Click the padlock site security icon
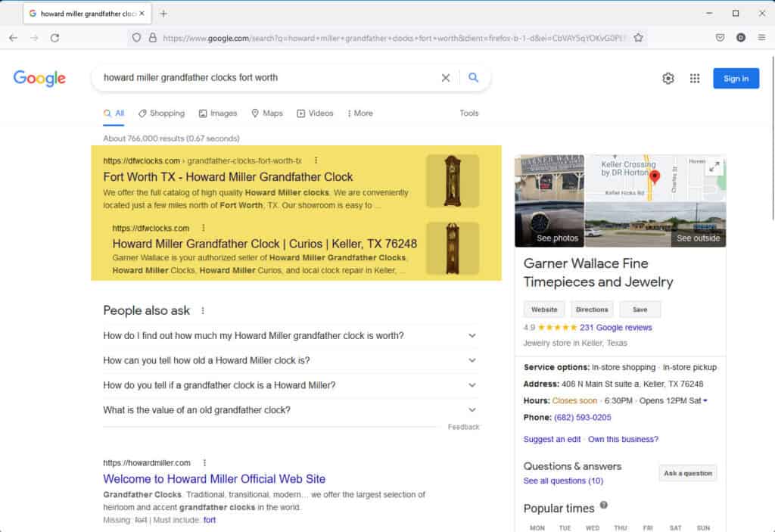Viewport: 775px width, 532px height. (153, 38)
